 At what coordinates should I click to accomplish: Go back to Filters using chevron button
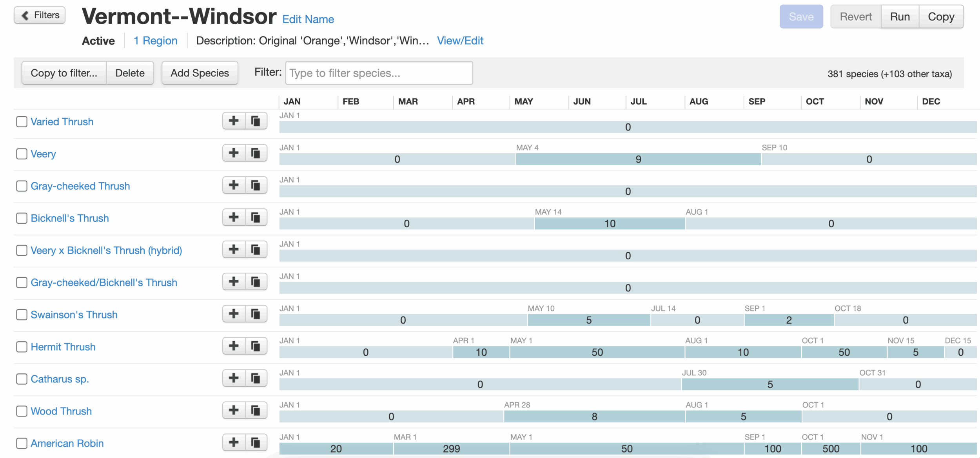pos(40,15)
